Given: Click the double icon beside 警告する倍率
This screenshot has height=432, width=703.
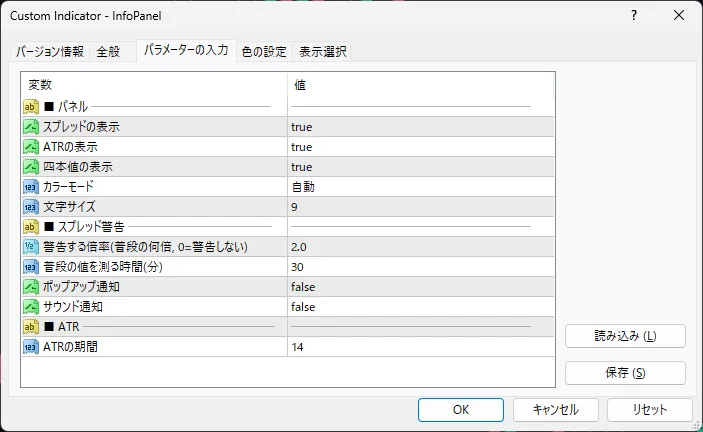Looking at the screenshot, I should 31,247.
